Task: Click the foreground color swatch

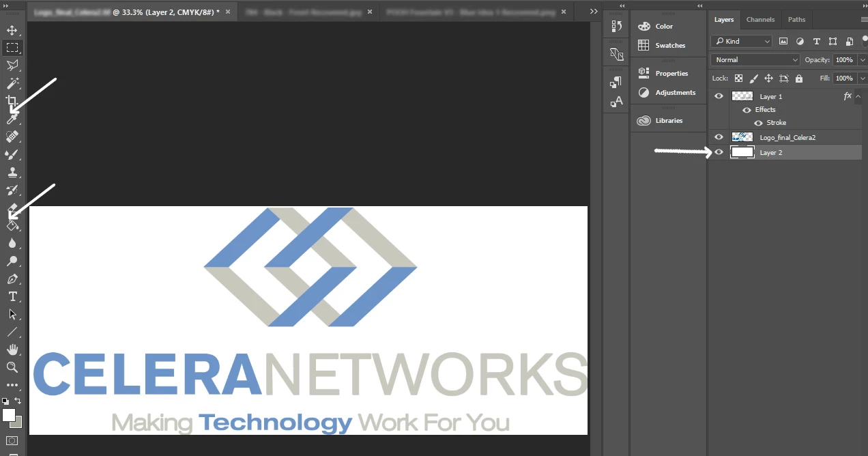Action: coord(8,415)
